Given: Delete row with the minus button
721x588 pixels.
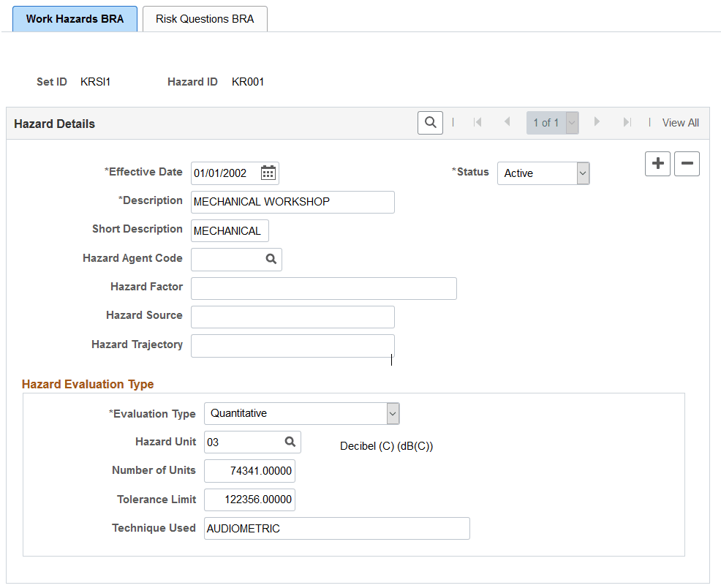Looking at the screenshot, I should [x=687, y=164].
